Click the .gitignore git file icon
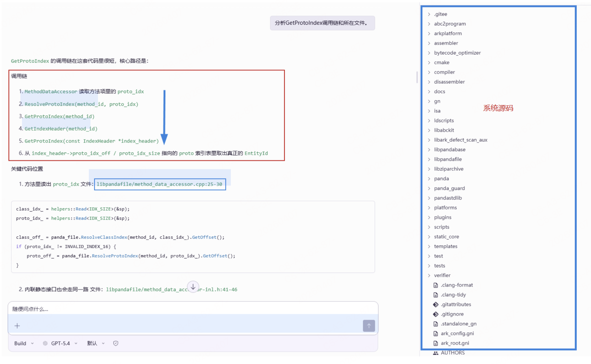 [x=436, y=314]
